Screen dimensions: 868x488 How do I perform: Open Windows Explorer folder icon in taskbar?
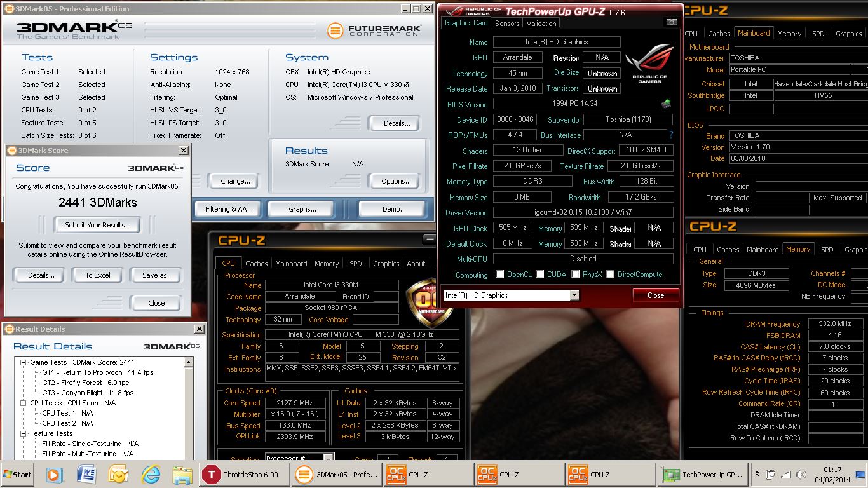tap(182, 474)
